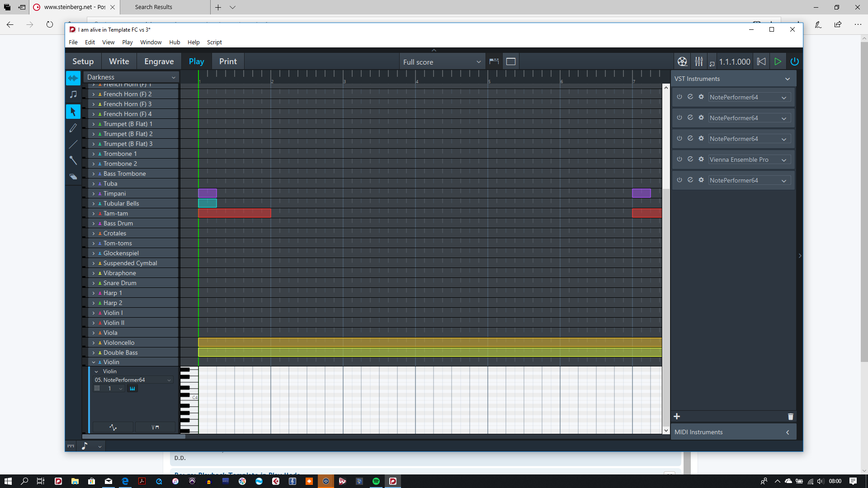The image size is (868, 488).
Task: Select the Eraser tool
Action: coord(73,177)
